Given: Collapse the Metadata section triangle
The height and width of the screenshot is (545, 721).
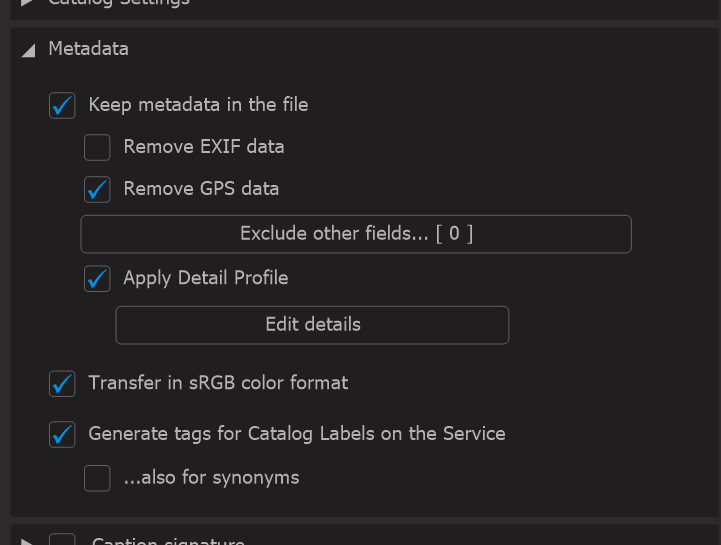Looking at the screenshot, I should (29, 50).
